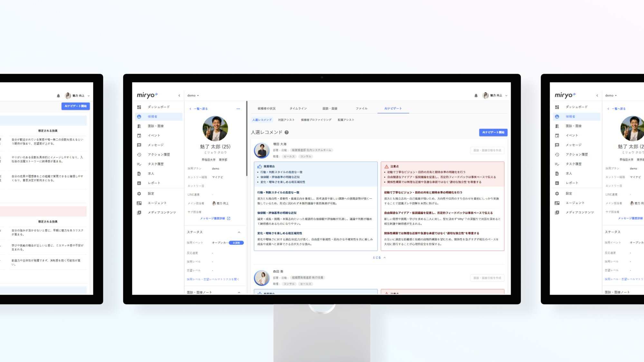Collapse the sidebar with the chevron in right monitor
This screenshot has height=362, width=644.
point(597,96)
